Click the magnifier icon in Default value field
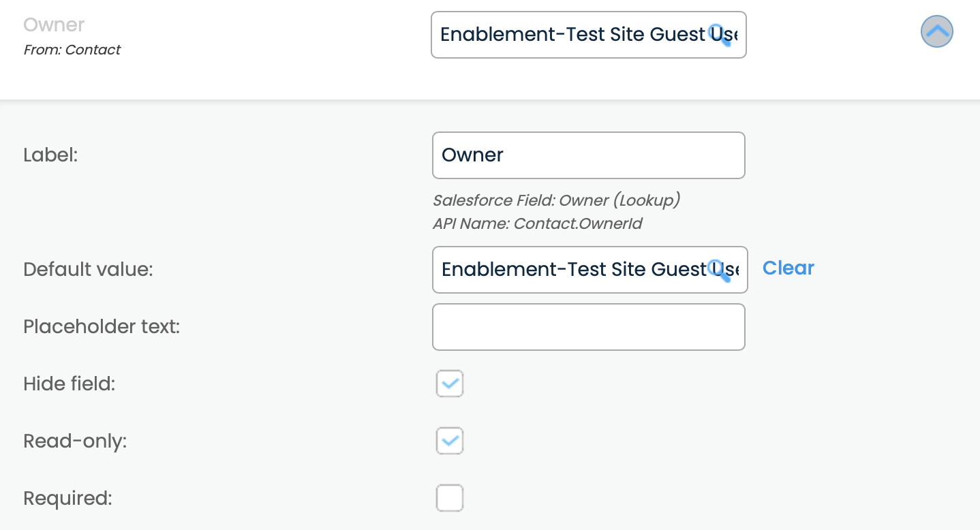 pos(719,270)
